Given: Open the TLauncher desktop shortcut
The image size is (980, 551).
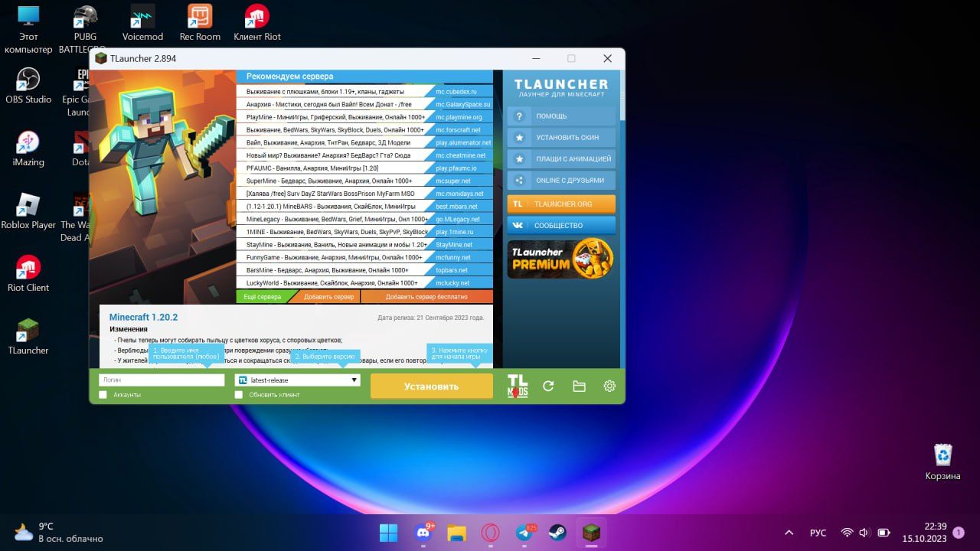Looking at the screenshot, I should coord(28,337).
